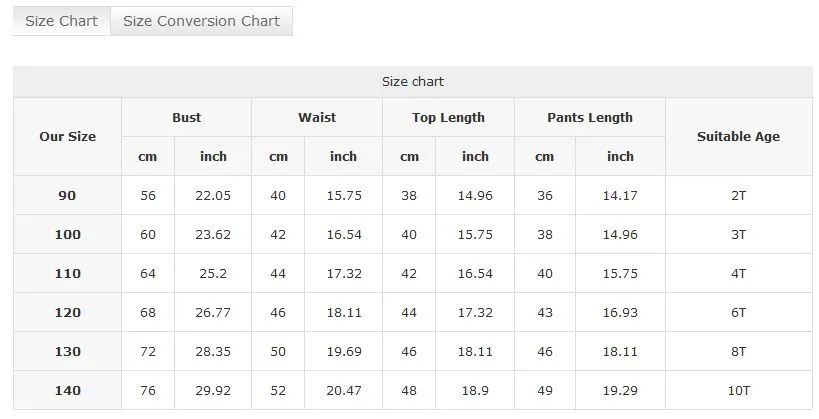Click the Waist column header
Screen dimensions: 819x419
pos(317,118)
